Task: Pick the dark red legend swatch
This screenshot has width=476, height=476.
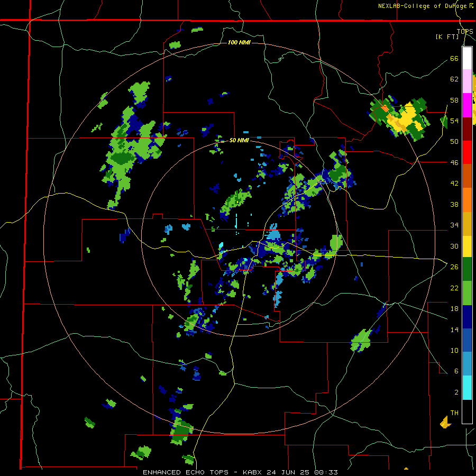Action: [x=467, y=129]
